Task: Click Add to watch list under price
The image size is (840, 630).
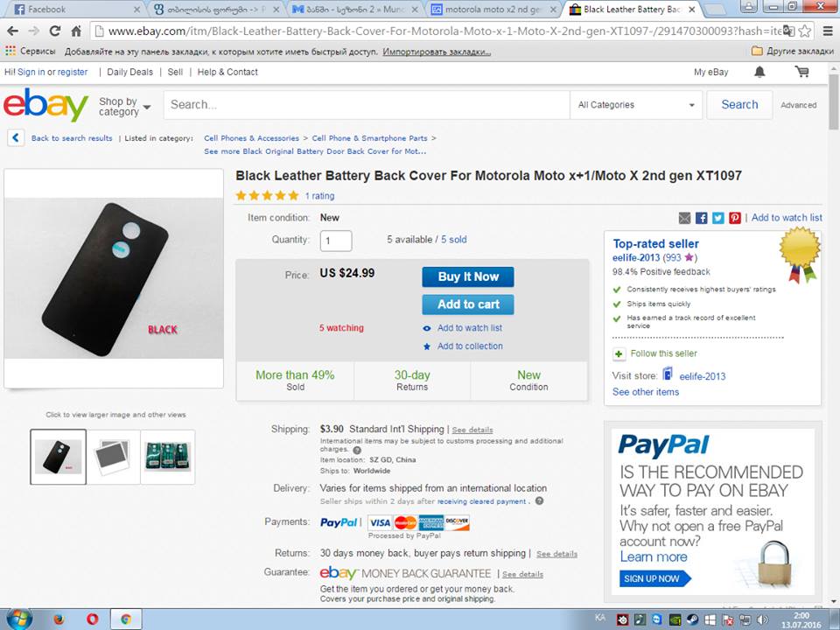Action: pyautogui.click(x=469, y=328)
